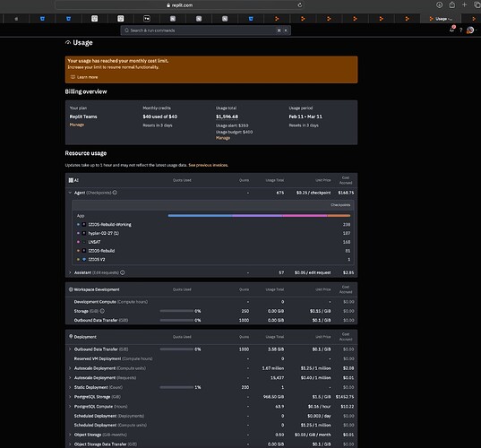Click the $1,596.68 usage total
The width and height of the screenshot is (481, 448).
coord(227,116)
